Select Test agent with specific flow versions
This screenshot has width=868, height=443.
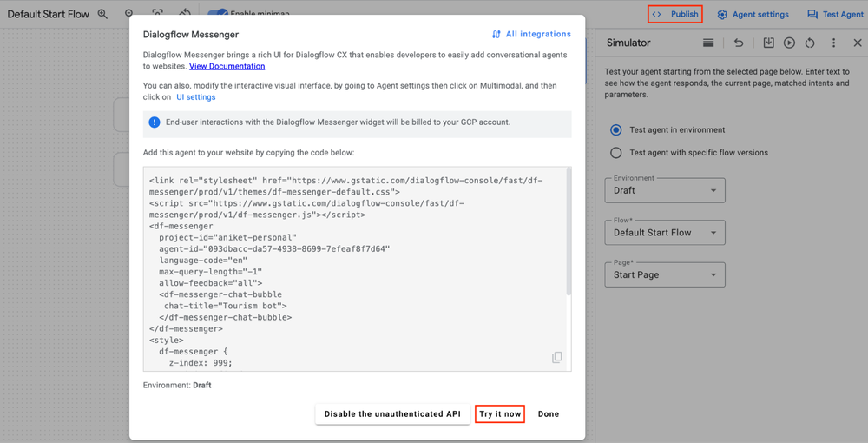pos(615,153)
